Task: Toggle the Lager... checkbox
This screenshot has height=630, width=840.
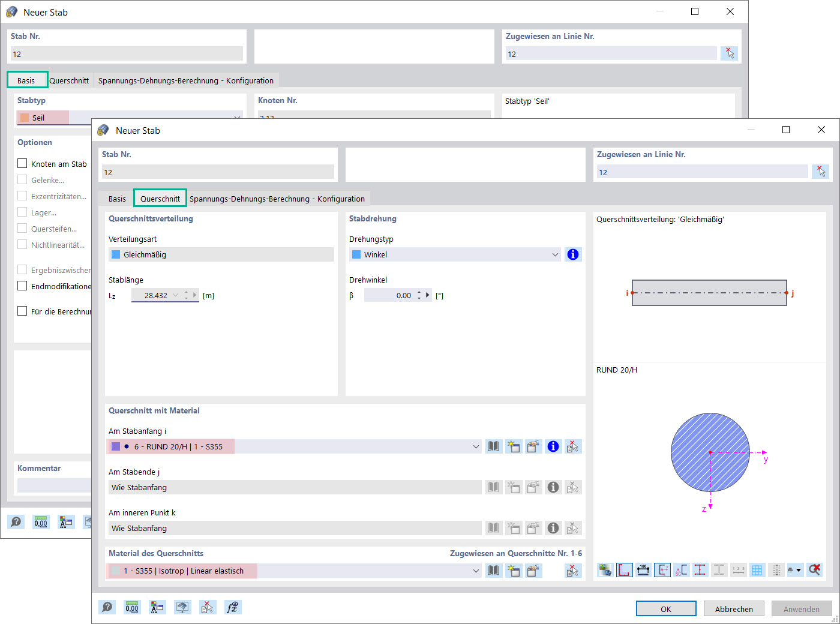Action: click(x=22, y=212)
